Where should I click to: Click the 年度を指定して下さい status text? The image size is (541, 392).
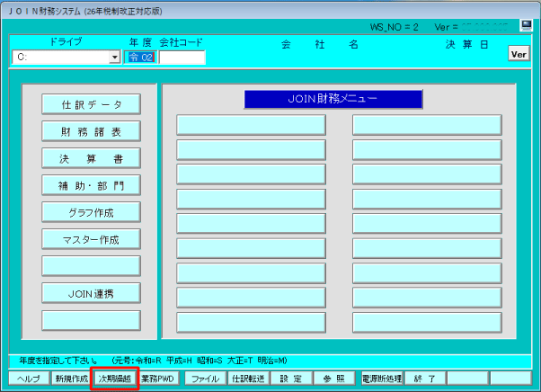[58, 361]
